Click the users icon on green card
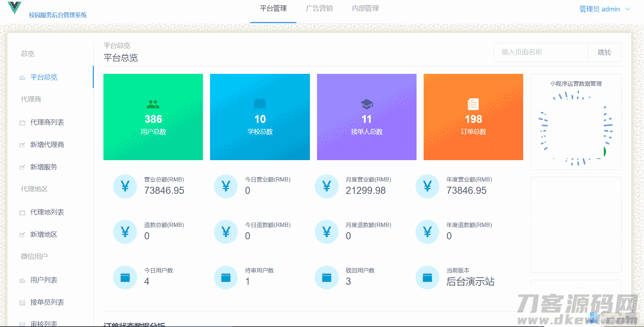The image size is (644, 327). point(153,104)
